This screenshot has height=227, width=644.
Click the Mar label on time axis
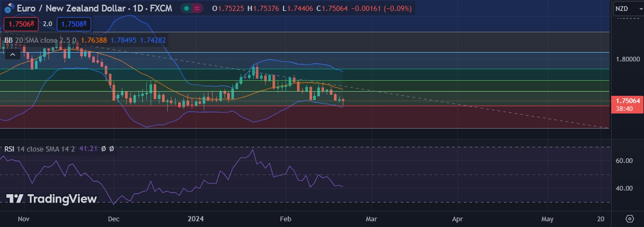[371, 219]
